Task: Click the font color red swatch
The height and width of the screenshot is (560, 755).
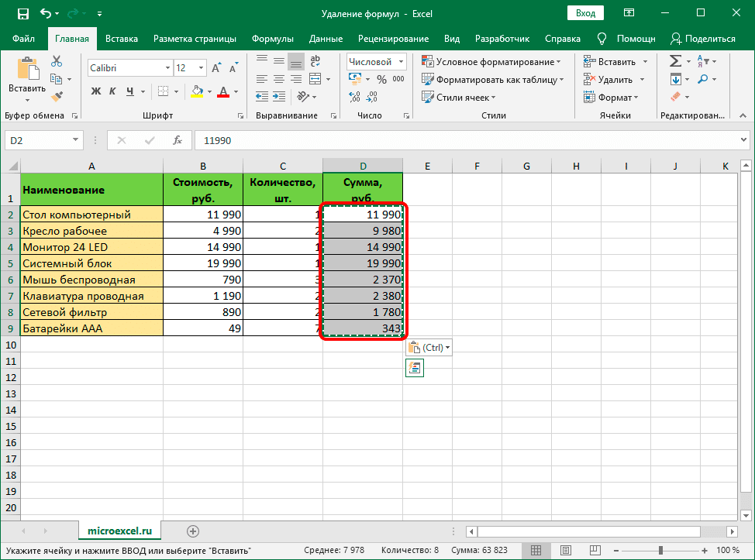Action: point(222,92)
